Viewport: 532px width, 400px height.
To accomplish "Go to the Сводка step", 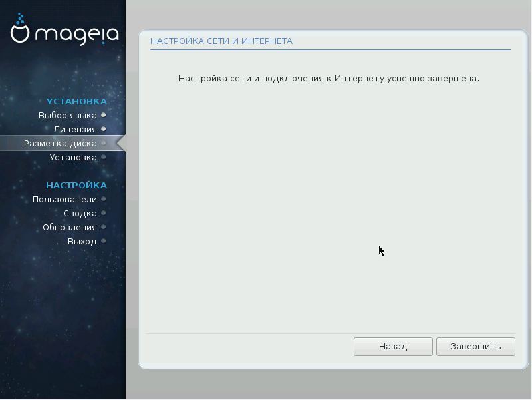I will [80, 213].
